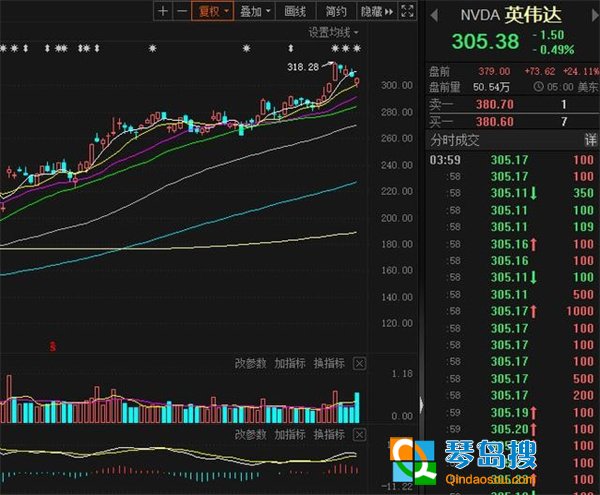The image size is (600, 495).
Task: Click 隐藏 to hide side panel
Action: point(377,11)
